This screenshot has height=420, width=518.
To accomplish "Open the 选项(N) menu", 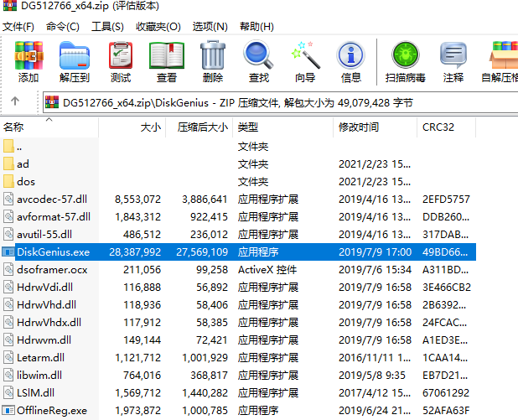I will [210, 27].
